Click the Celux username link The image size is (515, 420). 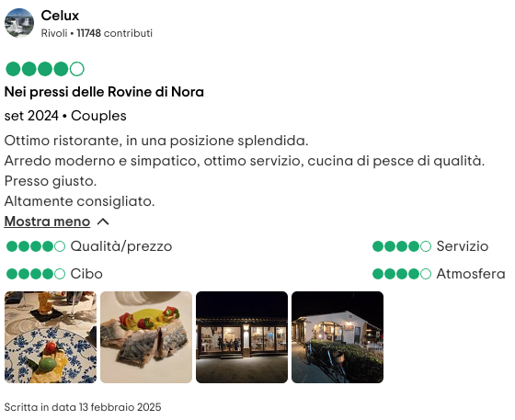point(60,16)
